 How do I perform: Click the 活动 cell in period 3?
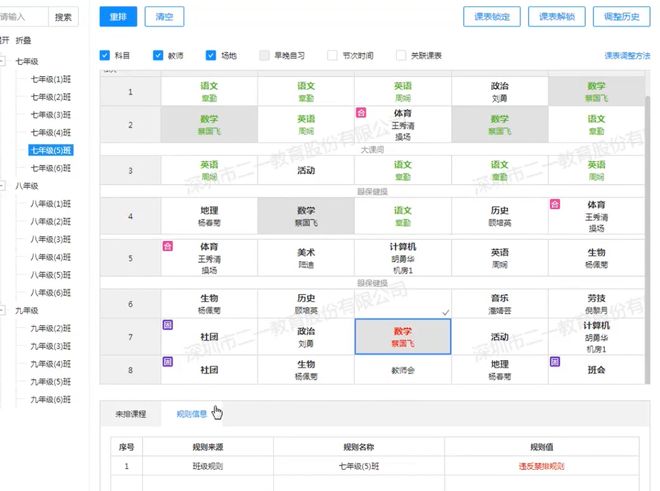306,170
